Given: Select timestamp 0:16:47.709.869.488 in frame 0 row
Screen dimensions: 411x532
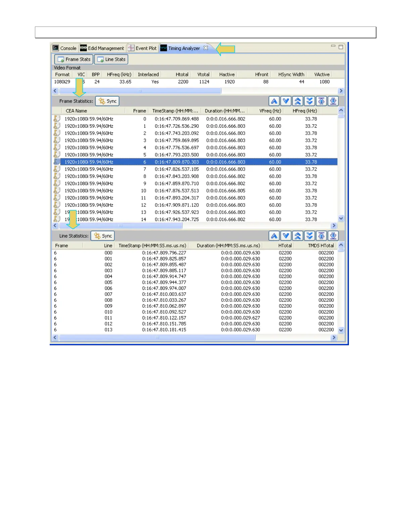Looking at the screenshot, I should click(x=177, y=119).
